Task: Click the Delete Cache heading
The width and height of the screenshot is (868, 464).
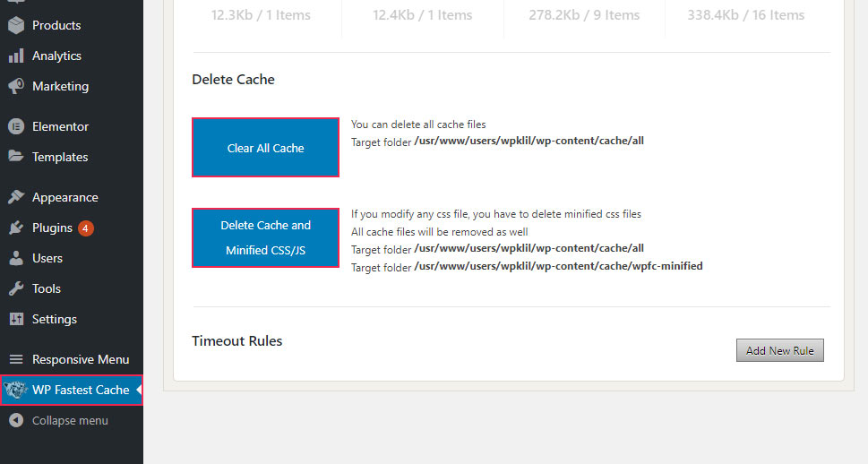Action: (233, 79)
